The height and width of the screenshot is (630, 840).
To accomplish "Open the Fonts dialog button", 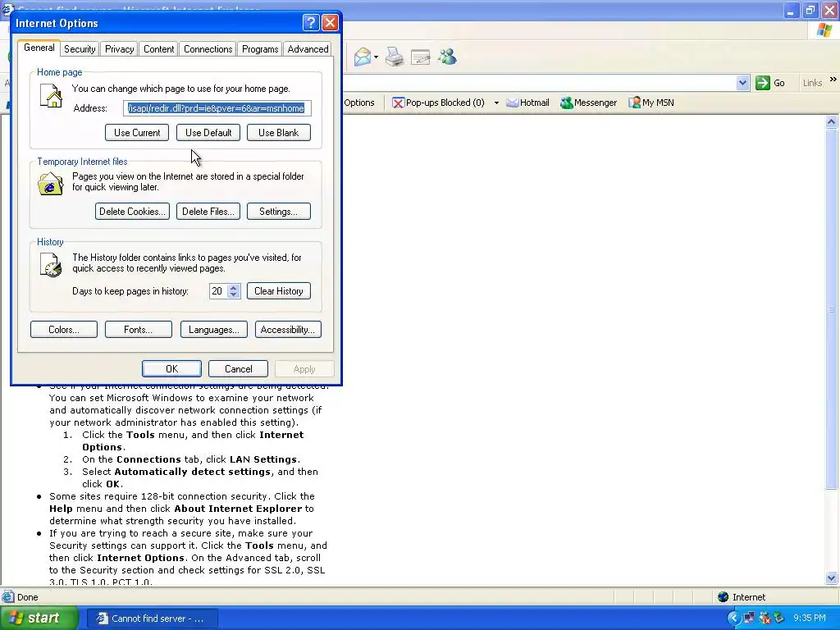I will click(x=138, y=330).
